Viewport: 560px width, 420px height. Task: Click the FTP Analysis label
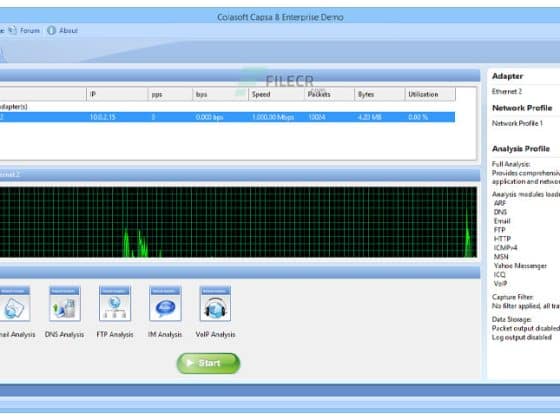[115, 335]
